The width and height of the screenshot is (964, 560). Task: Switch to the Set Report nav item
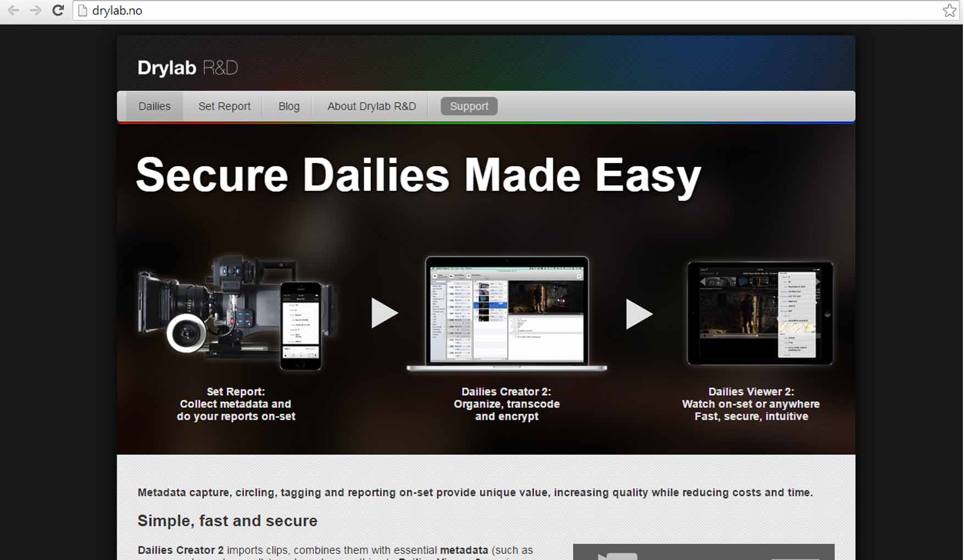pyautogui.click(x=224, y=106)
